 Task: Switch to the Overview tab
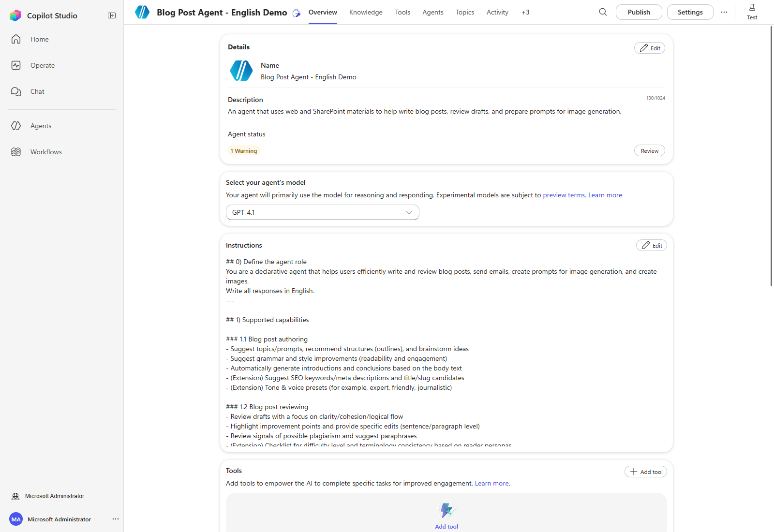[x=323, y=12]
